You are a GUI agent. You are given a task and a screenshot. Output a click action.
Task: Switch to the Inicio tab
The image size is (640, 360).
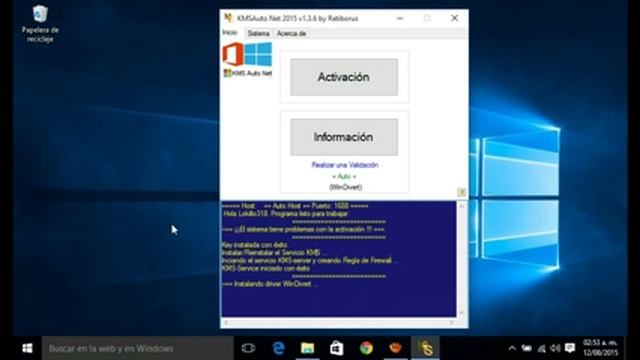230,33
